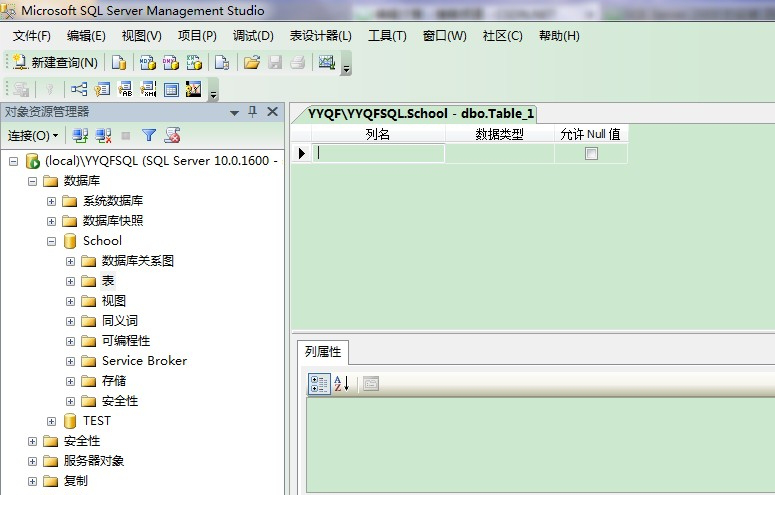Expand the 数据库快照 folder
The height and width of the screenshot is (514, 775).
[x=51, y=221]
